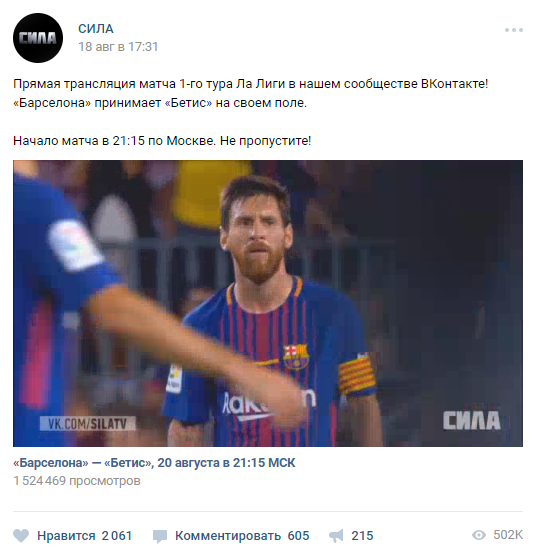Click the eye views icon
Screen dimensions: 538x558
pyautogui.click(x=479, y=535)
